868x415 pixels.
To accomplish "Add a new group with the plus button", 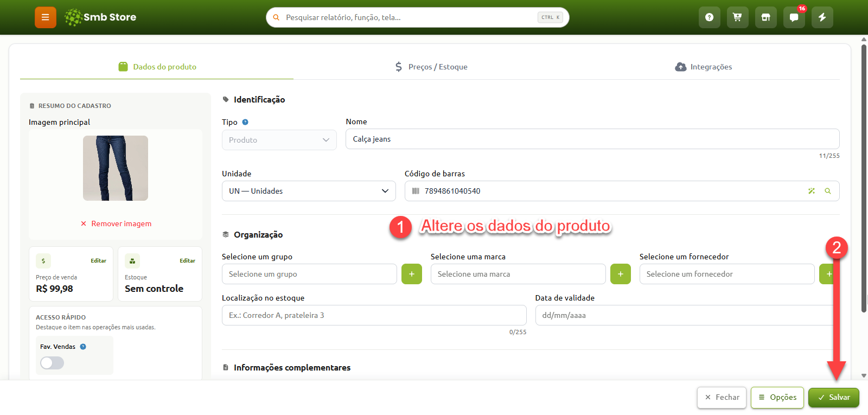I will [x=412, y=274].
